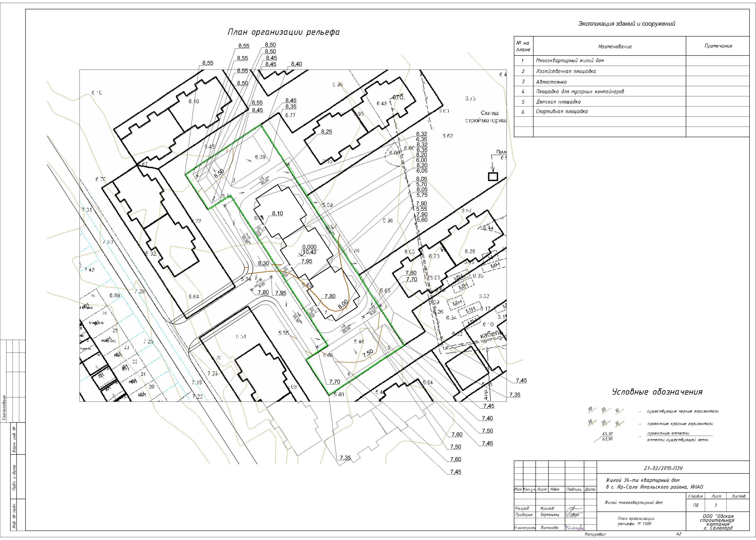Click the '8,00' contour line label

coord(343,304)
